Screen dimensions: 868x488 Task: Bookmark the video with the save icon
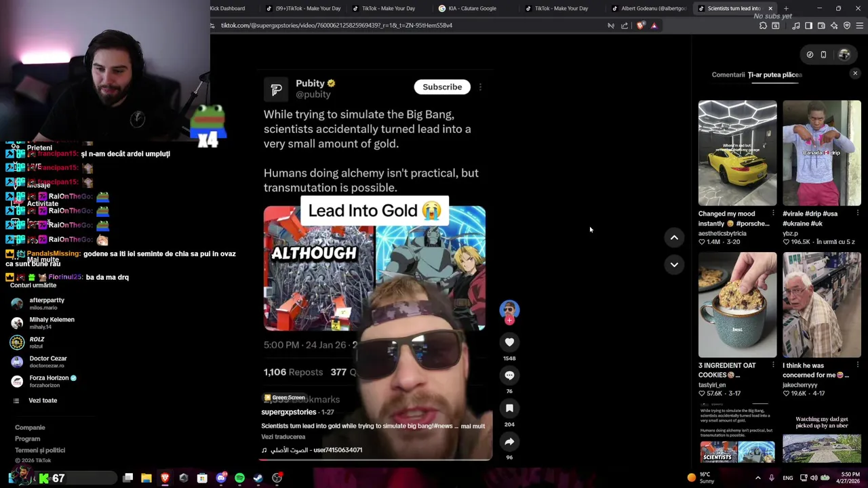(x=509, y=408)
